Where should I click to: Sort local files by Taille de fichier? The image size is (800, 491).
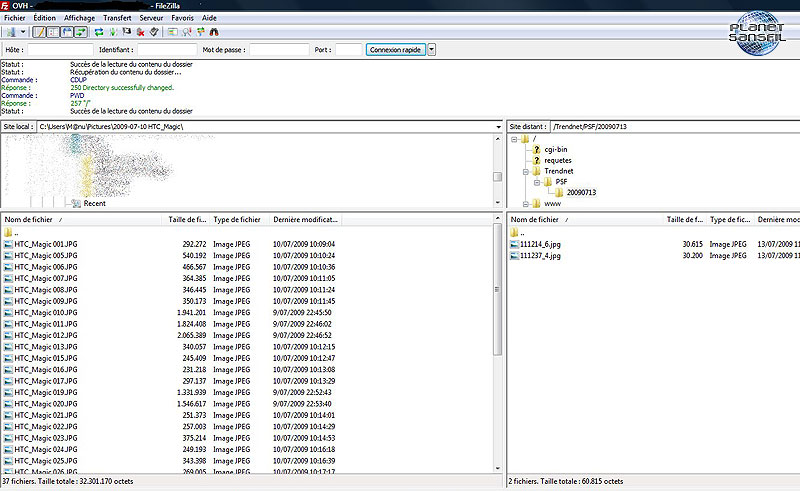pyautogui.click(x=186, y=219)
